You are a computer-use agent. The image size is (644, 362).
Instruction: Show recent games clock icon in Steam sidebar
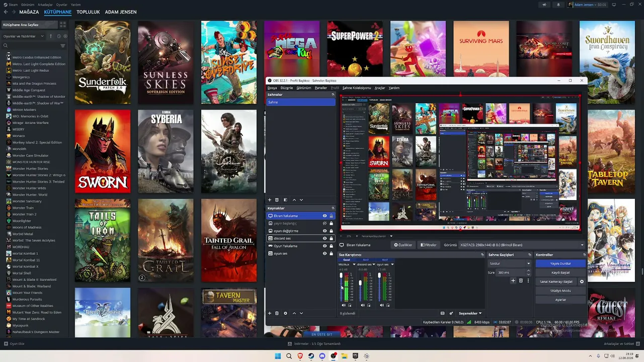coord(58,36)
